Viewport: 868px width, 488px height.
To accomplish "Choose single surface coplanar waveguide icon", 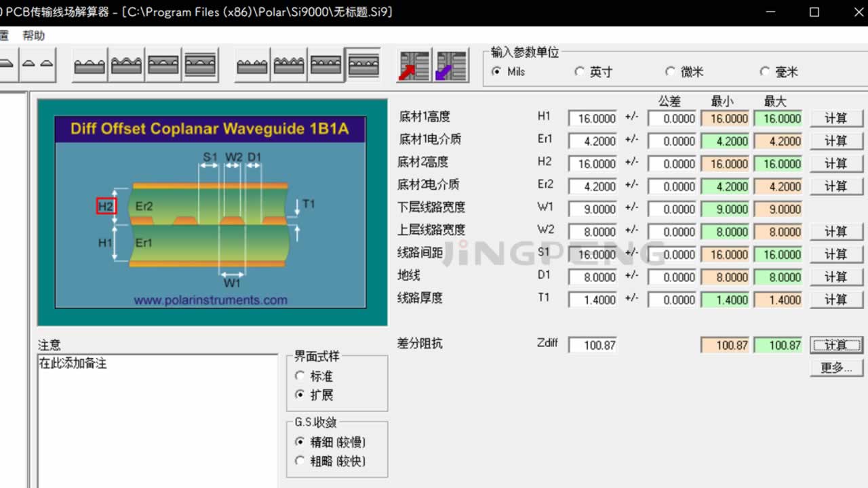I will pyautogui.click(x=90, y=66).
